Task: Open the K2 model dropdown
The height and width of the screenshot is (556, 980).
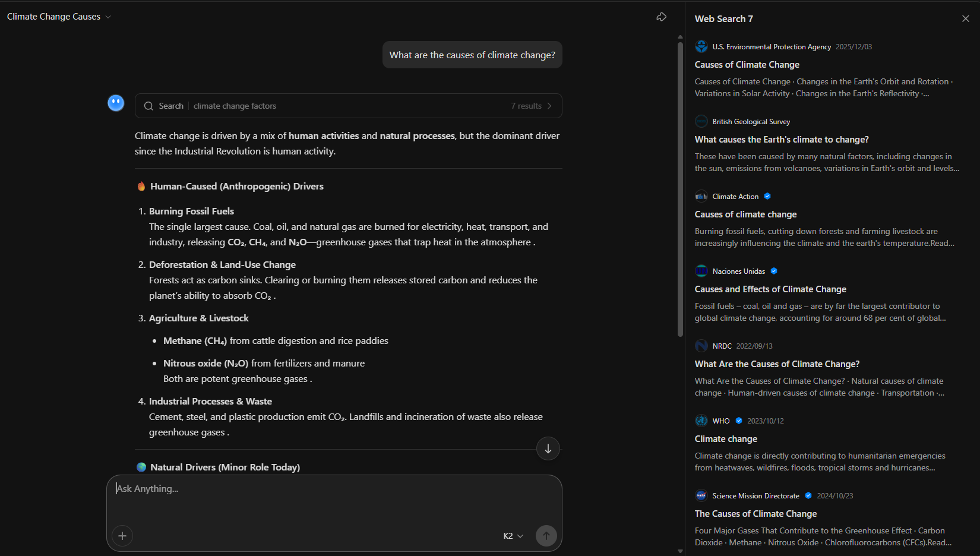Action: point(513,536)
